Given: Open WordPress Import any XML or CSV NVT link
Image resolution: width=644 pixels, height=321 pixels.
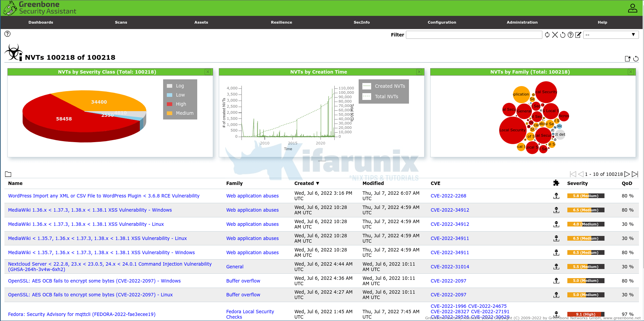Looking at the screenshot, I should 104,196.
